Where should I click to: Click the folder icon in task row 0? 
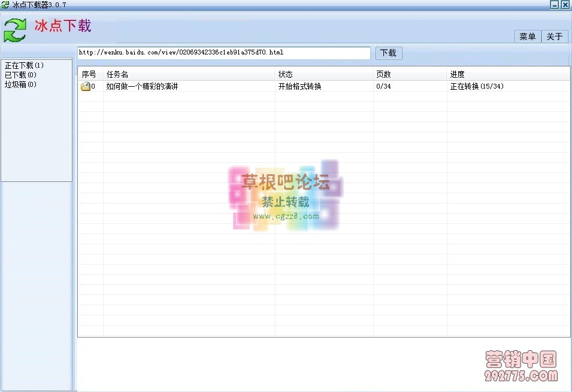86,87
